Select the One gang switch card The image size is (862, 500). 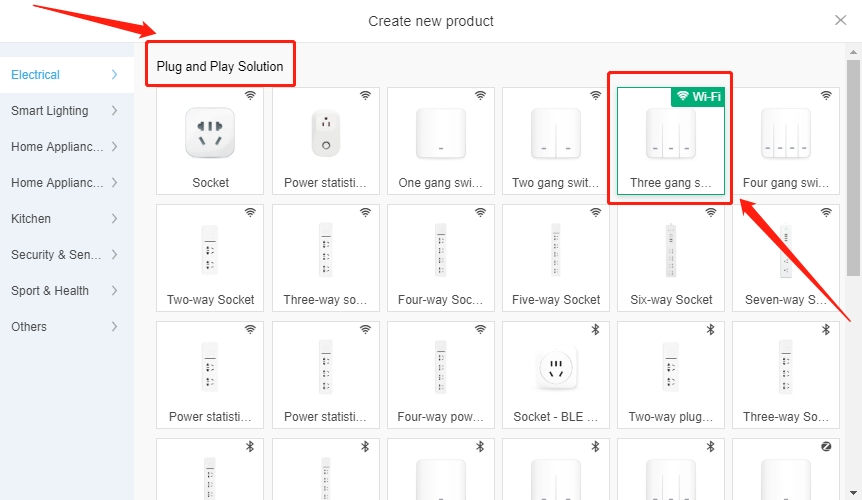(440, 141)
